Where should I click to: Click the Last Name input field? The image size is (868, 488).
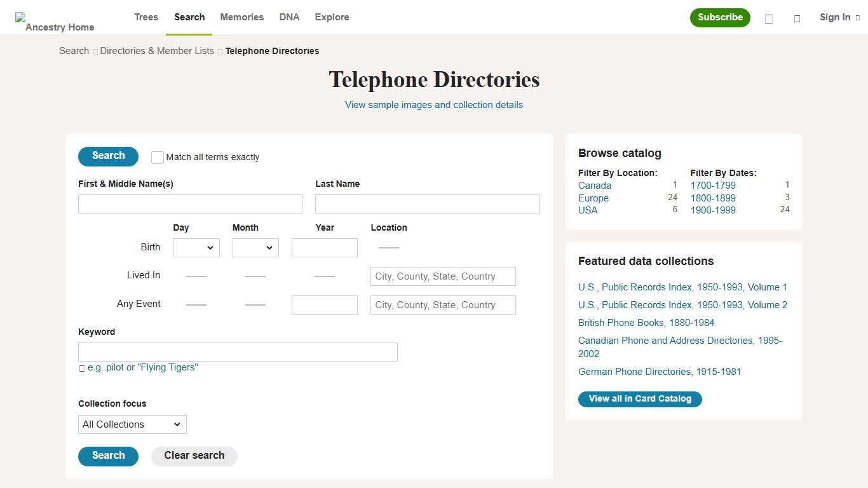click(427, 203)
